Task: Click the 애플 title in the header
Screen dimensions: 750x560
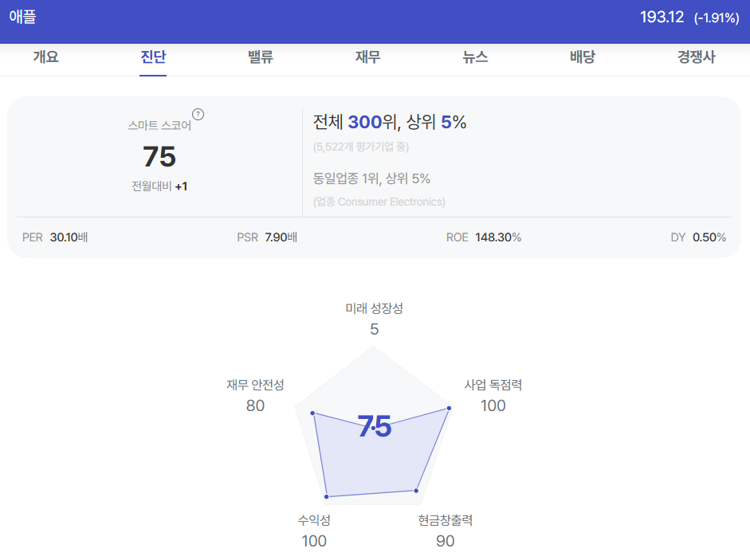Action: pyautogui.click(x=22, y=17)
